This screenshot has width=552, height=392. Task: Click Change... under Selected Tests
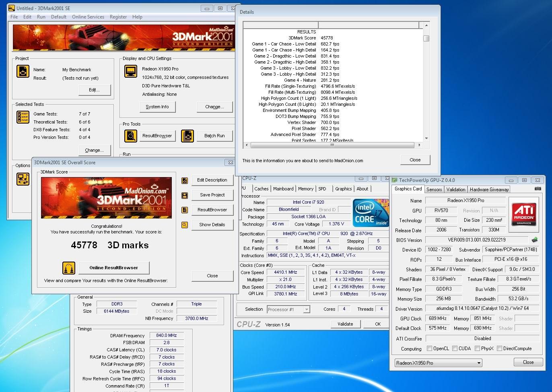click(x=94, y=151)
